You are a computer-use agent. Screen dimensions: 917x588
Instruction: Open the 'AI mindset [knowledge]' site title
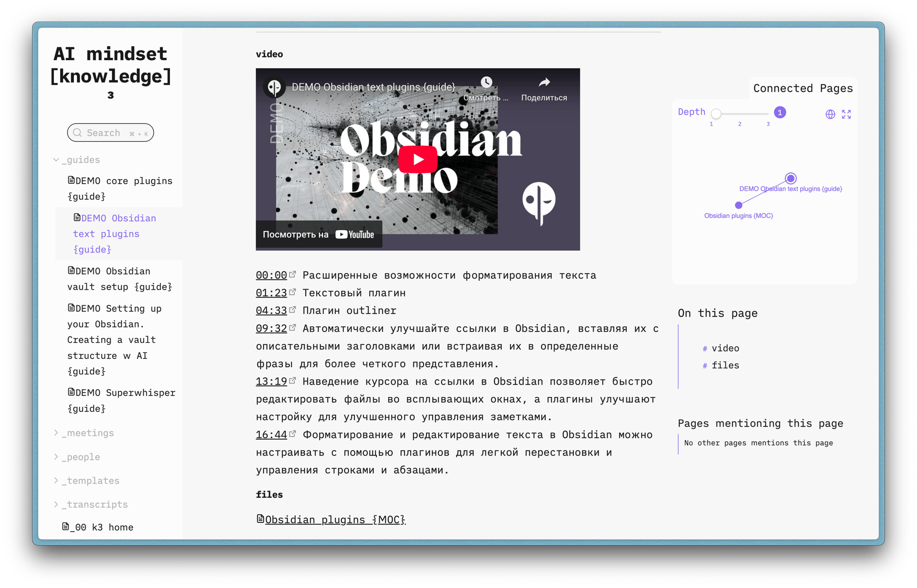point(110,73)
